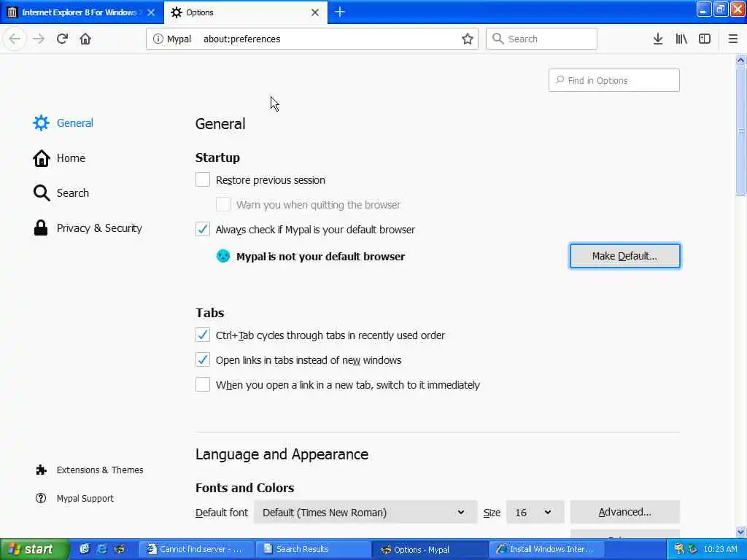Open Mypal Support link
747x560 pixels.
(x=85, y=498)
